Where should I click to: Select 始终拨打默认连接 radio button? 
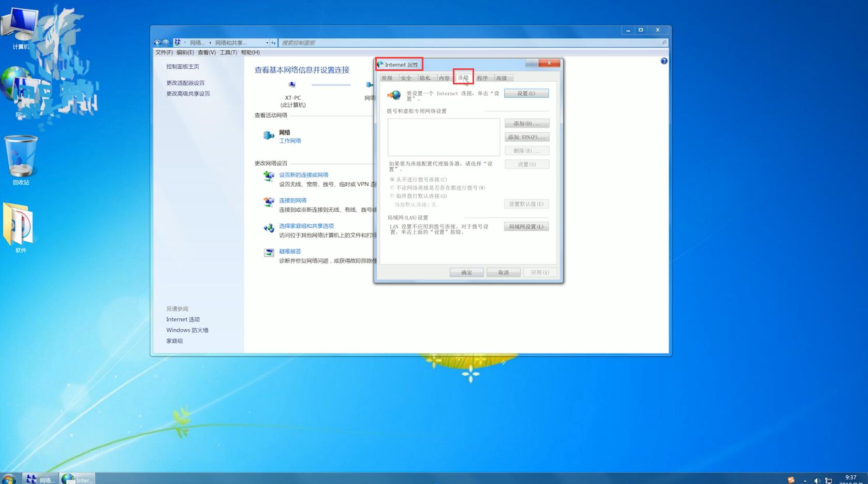click(x=392, y=196)
